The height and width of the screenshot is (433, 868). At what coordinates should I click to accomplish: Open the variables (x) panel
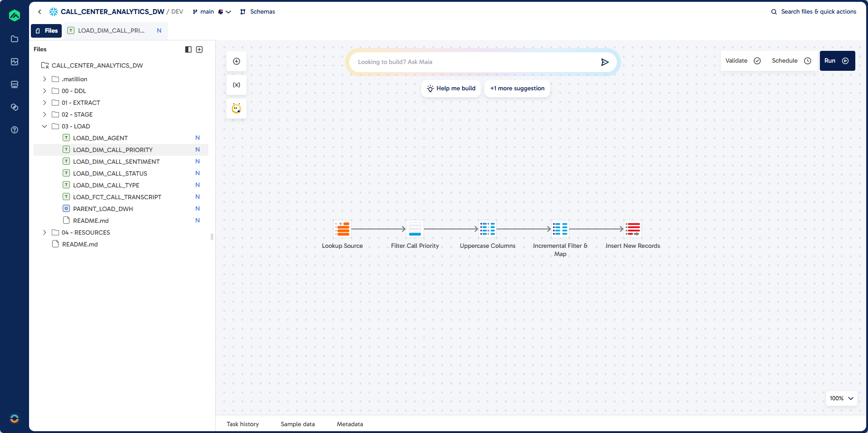[x=237, y=85]
